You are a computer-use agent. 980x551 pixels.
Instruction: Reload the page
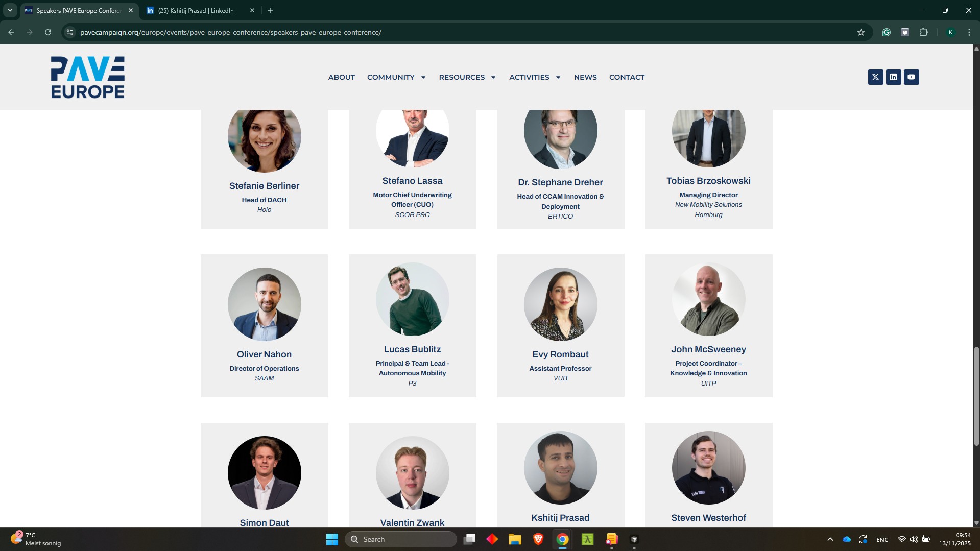[x=48, y=32]
